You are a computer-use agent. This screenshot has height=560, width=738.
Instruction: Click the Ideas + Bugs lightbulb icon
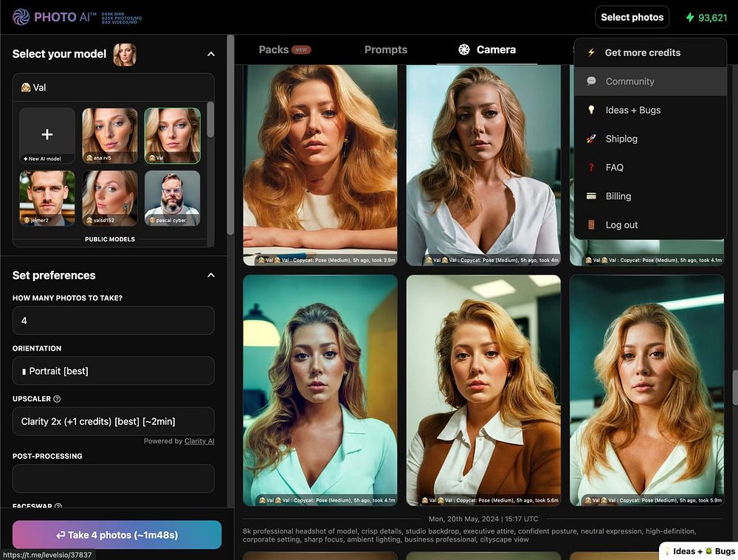point(591,110)
